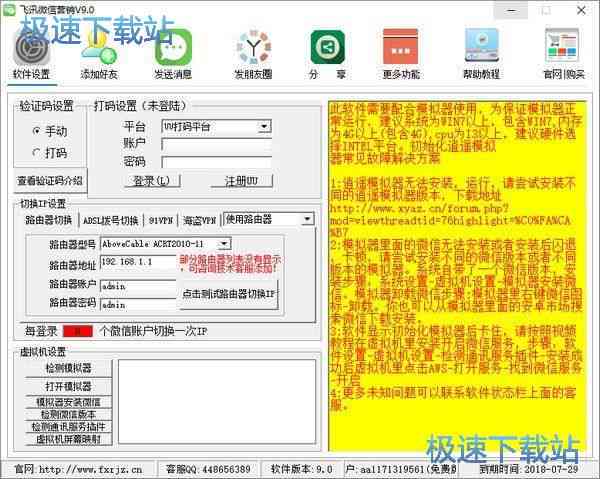The image size is (600, 479).
Task: Click the empty 虚拟机设置 log box
Action: pyautogui.click(x=217, y=402)
